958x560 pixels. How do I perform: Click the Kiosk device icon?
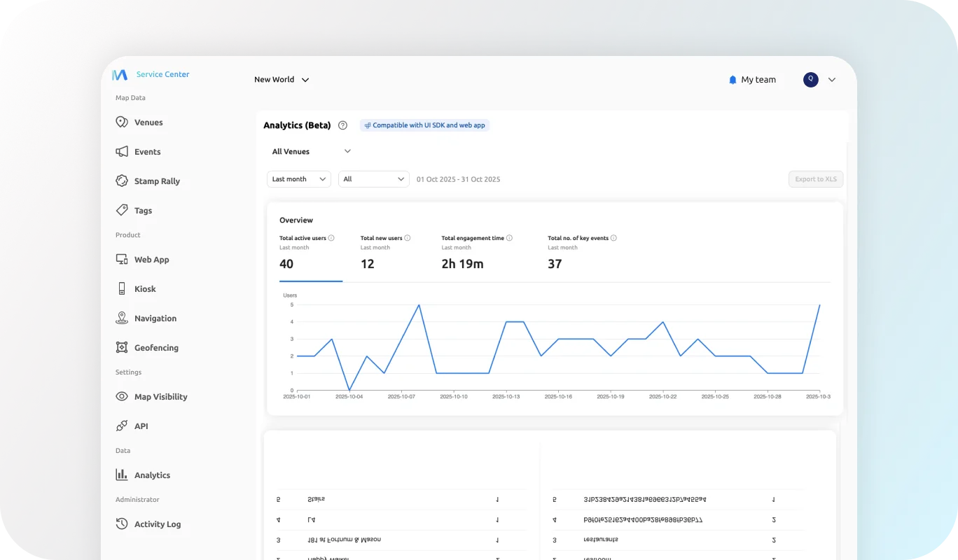[x=122, y=288]
